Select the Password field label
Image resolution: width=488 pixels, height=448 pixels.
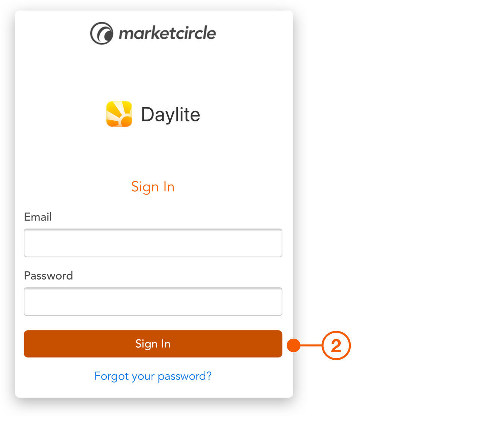click(48, 275)
